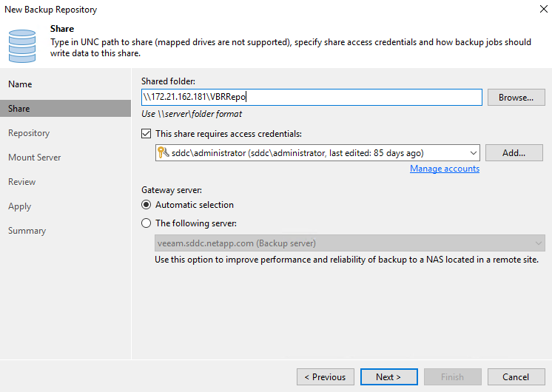Expand the credentials account dropdown
Image resolution: width=552 pixels, height=392 pixels.
coord(474,153)
